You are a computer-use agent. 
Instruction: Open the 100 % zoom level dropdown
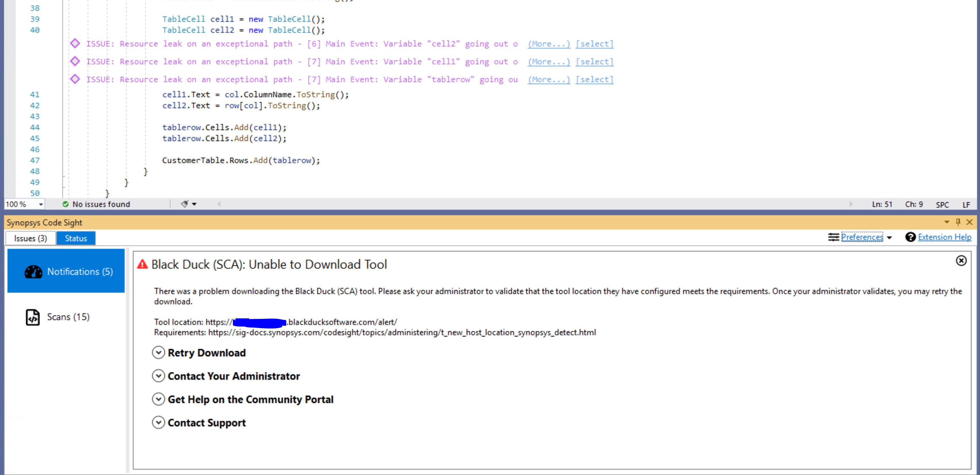[41, 205]
